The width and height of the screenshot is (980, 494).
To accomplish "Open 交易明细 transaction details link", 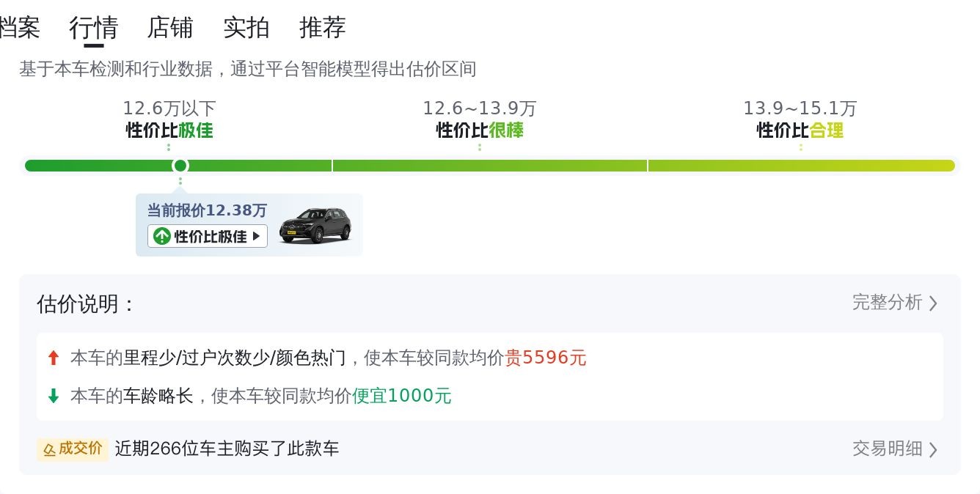I will pos(888,449).
